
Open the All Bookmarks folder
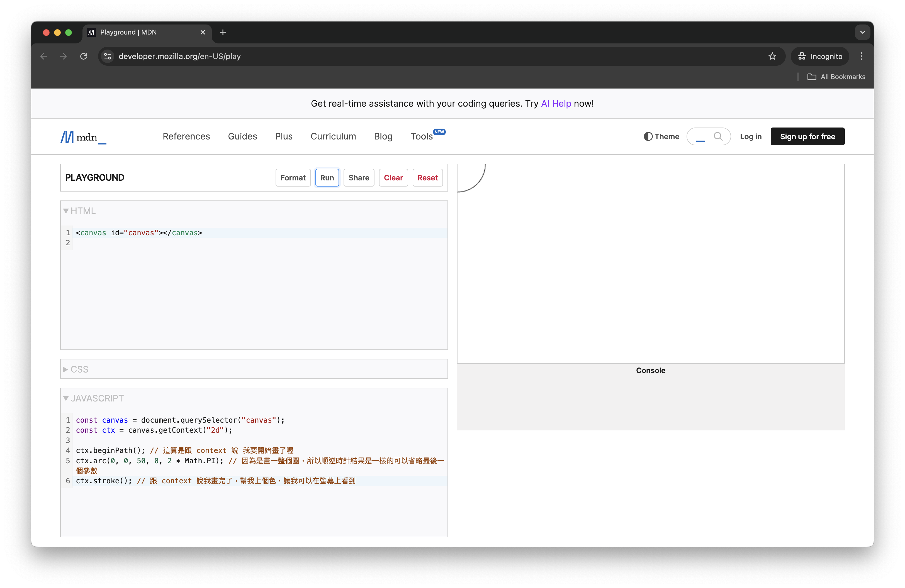point(836,77)
